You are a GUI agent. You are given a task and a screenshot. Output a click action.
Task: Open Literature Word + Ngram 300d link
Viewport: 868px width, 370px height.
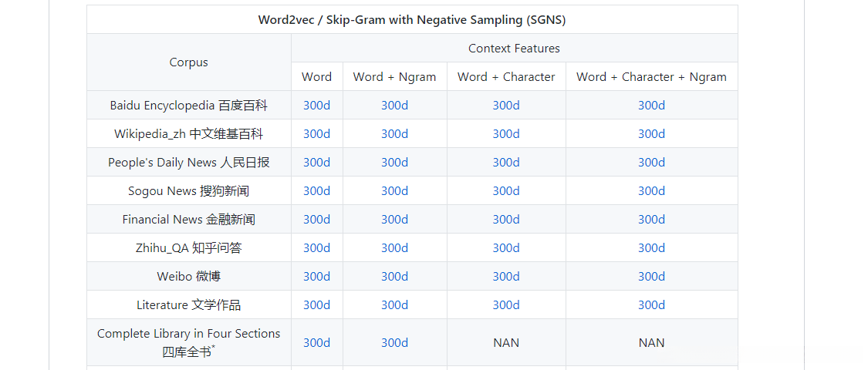tap(395, 304)
